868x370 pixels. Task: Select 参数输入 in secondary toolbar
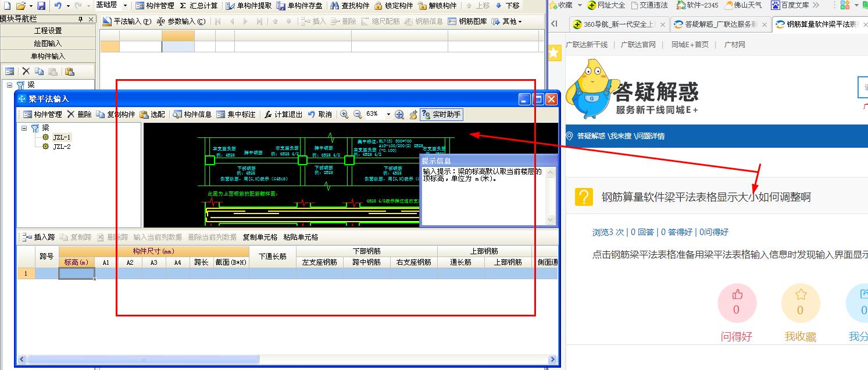(181, 22)
